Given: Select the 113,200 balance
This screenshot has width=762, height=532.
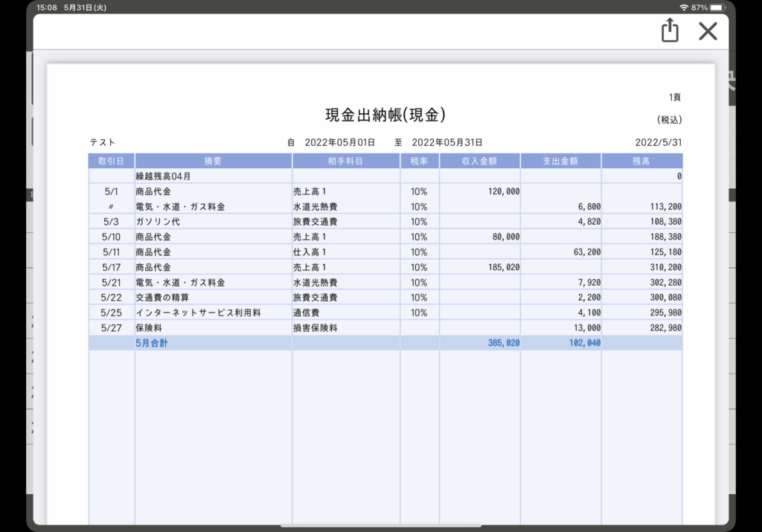Looking at the screenshot, I should [x=666, y=207].
